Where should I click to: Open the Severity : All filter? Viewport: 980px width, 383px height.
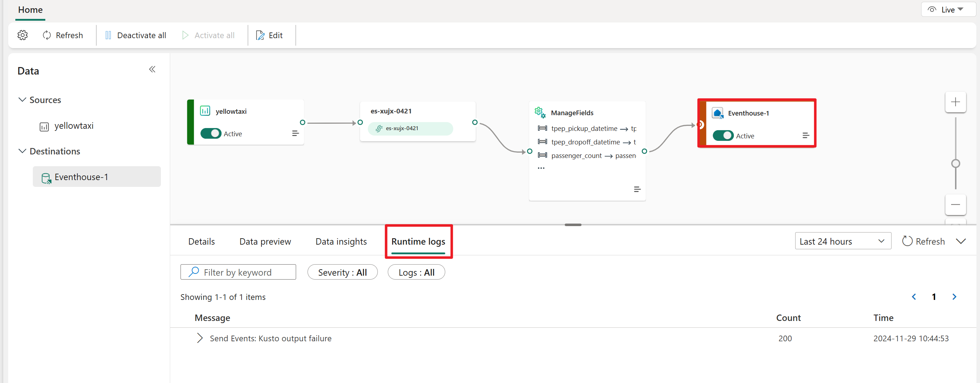point(342,272)
